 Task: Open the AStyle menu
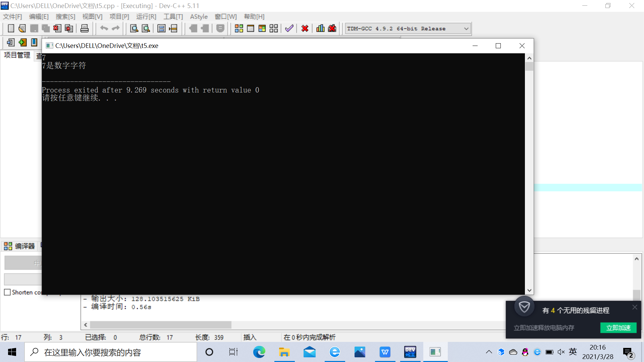click(x=199, y=17)
